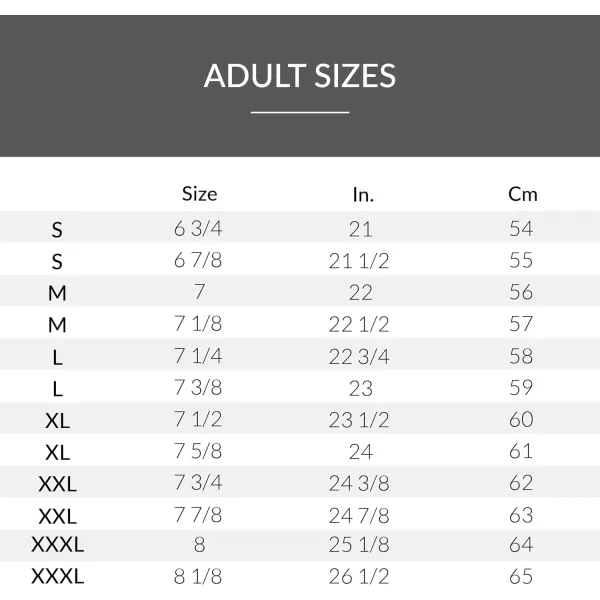600x600 pixels.
Task: Click the 64 cm value
Action: (x=521, y=544)
